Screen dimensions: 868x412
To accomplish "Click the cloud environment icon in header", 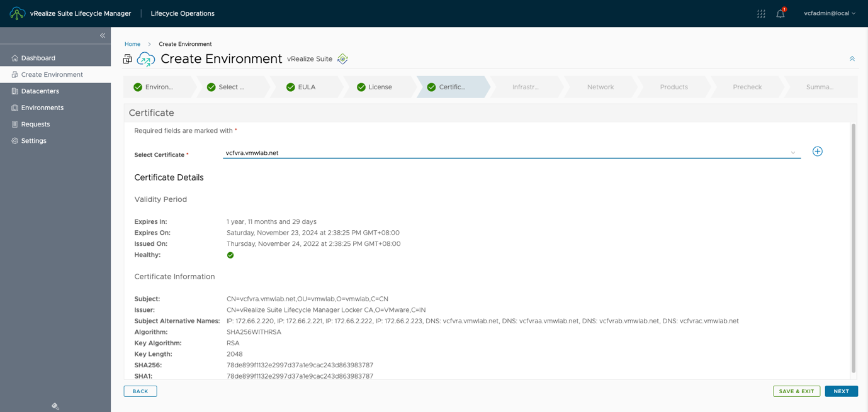I will pyautogui.click(x=146, y=59).
